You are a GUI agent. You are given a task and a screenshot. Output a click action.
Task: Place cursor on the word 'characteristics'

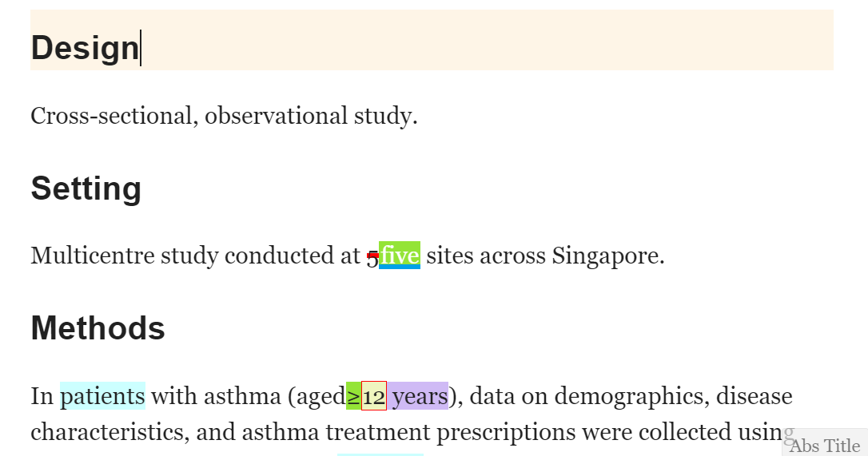(x=107, y=432)
